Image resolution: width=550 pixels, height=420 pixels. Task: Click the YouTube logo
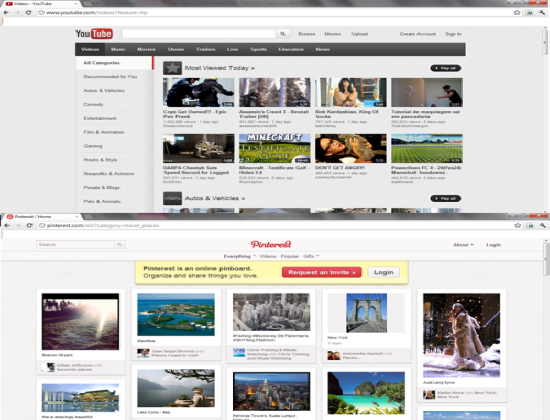point(94,34)
